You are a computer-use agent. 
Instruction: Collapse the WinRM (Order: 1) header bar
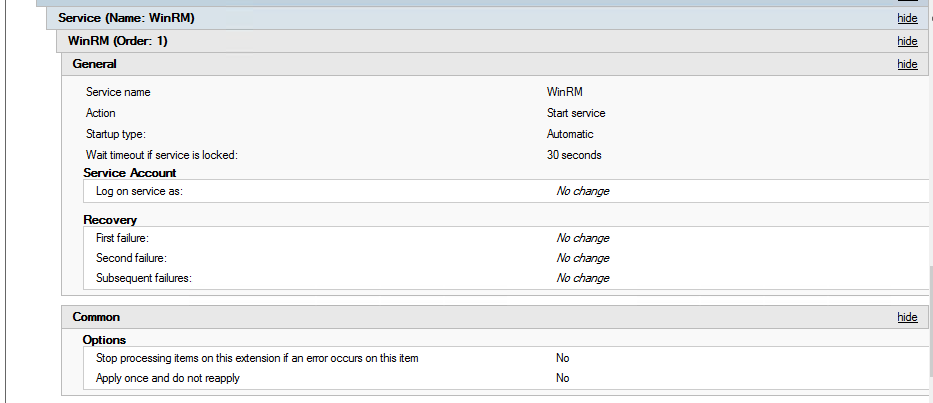(491, 41)
